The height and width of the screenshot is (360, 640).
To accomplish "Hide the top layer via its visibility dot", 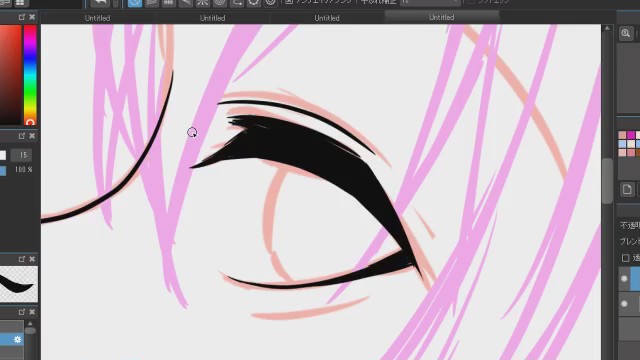I will click(x=624, y=279).
